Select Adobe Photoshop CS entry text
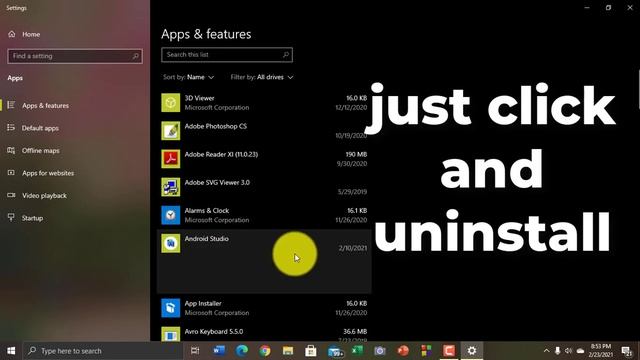 click(216, 126)
